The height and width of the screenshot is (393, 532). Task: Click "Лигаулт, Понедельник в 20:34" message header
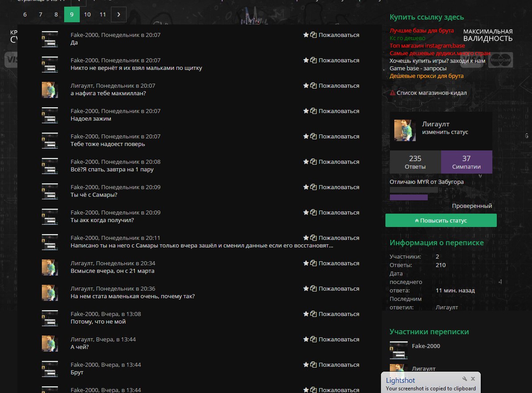(113, 263)
